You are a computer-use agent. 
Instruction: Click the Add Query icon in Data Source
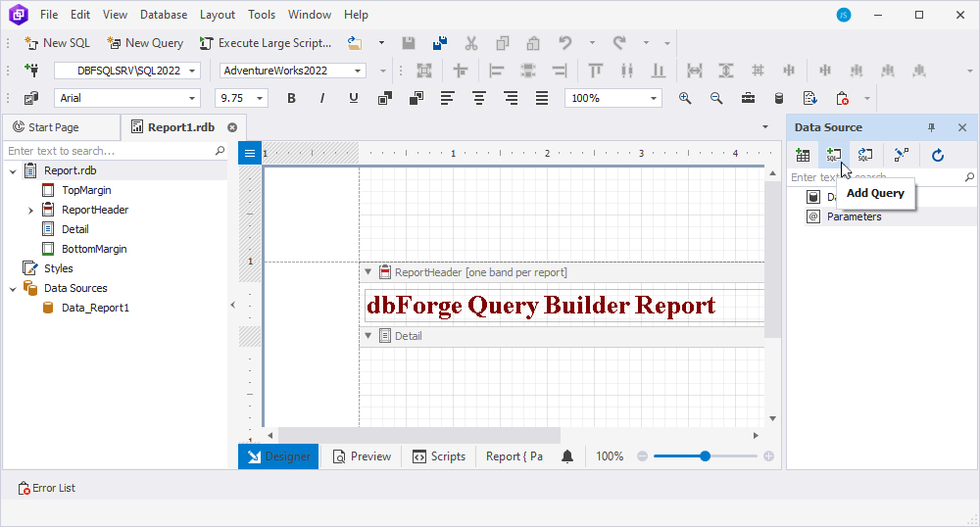(834, 155)
